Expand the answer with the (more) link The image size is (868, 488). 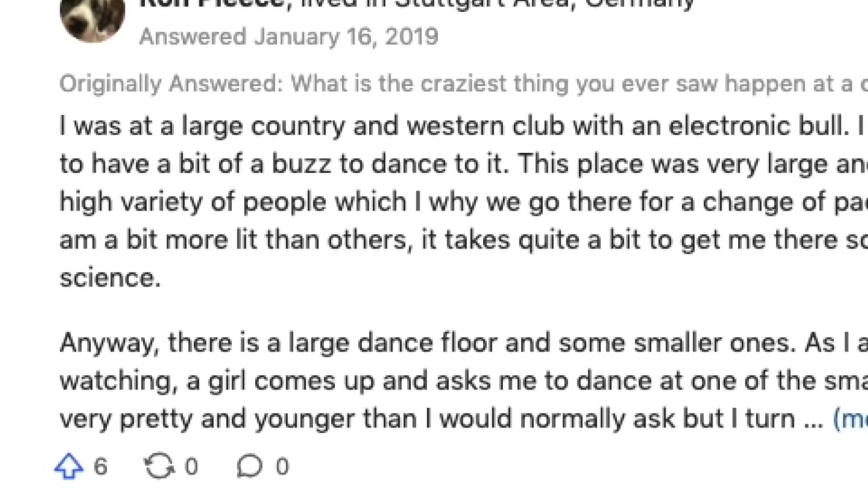pos(850,419)
